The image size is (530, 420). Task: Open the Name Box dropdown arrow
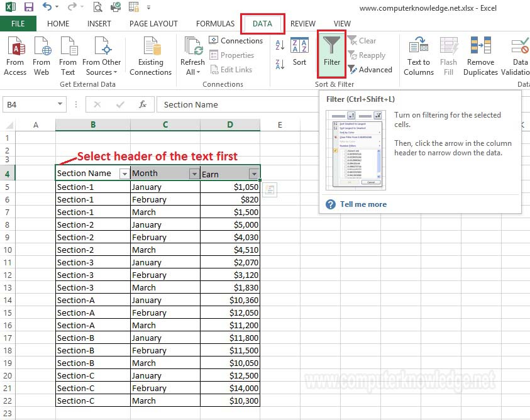[60, 104]
